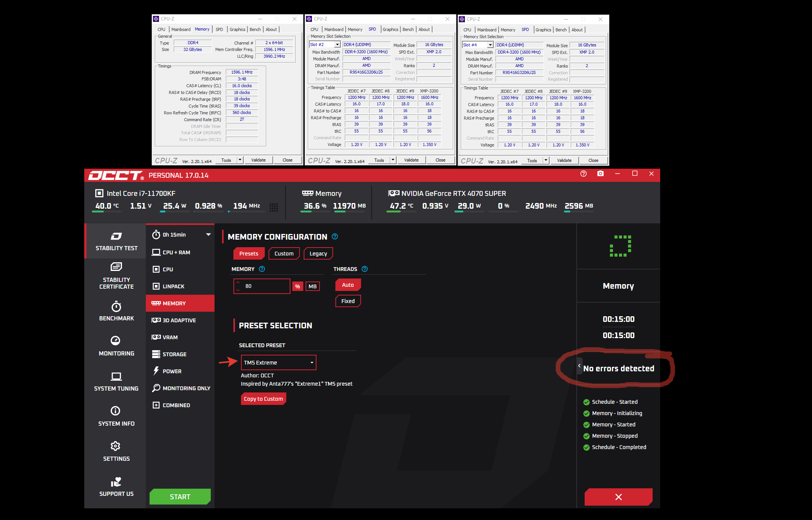
Task: Expand Tools arrow in left CPU-Z window
Action: tap(240, 160)
